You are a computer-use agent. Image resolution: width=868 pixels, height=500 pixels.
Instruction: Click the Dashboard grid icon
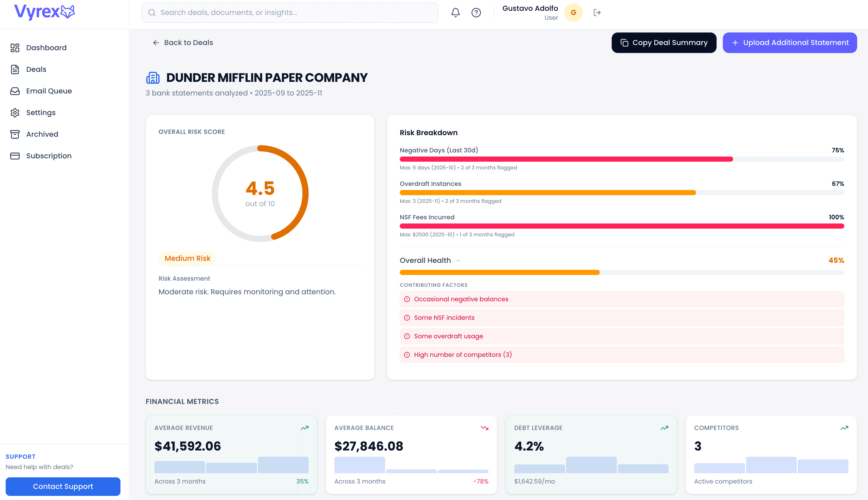[x=15, y=48]
